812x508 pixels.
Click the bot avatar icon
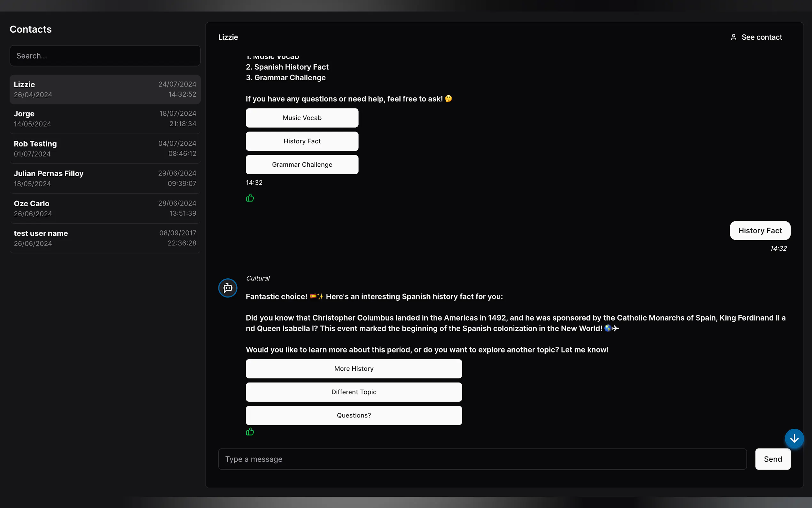pyautogui.click(x=228, y=288)
